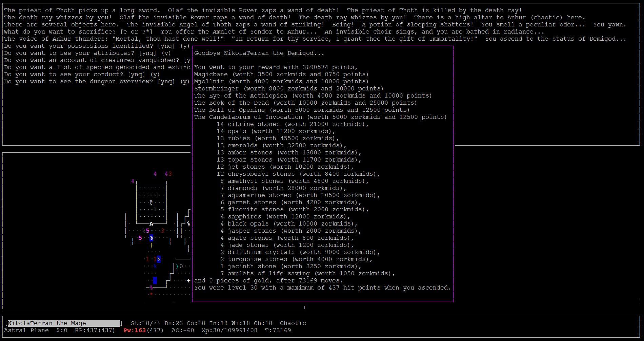
Task: Click the see your conduct prompt line
Action: click(x=82, y=74)
